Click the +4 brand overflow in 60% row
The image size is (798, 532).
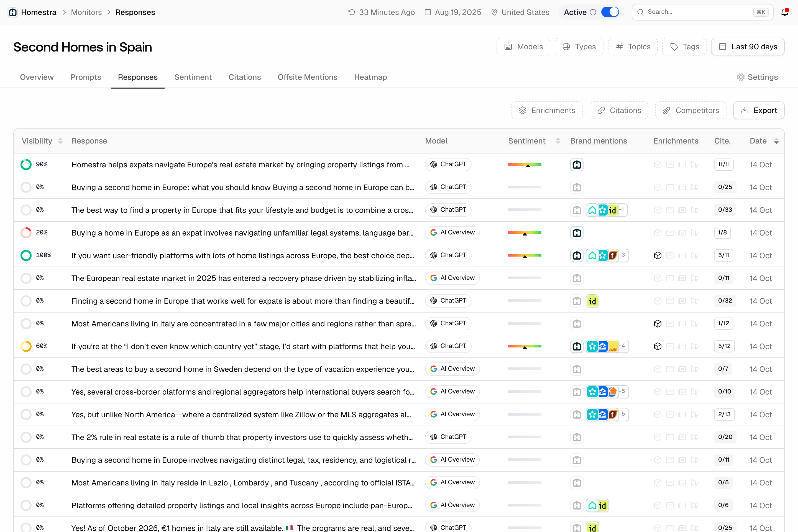[x=621, y=346]
